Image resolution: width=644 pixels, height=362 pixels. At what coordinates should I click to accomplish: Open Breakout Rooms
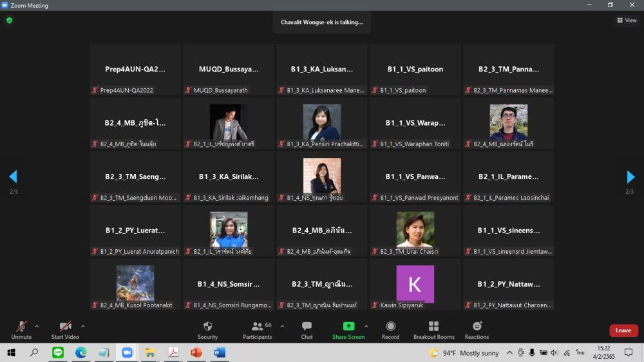(433, 327)
